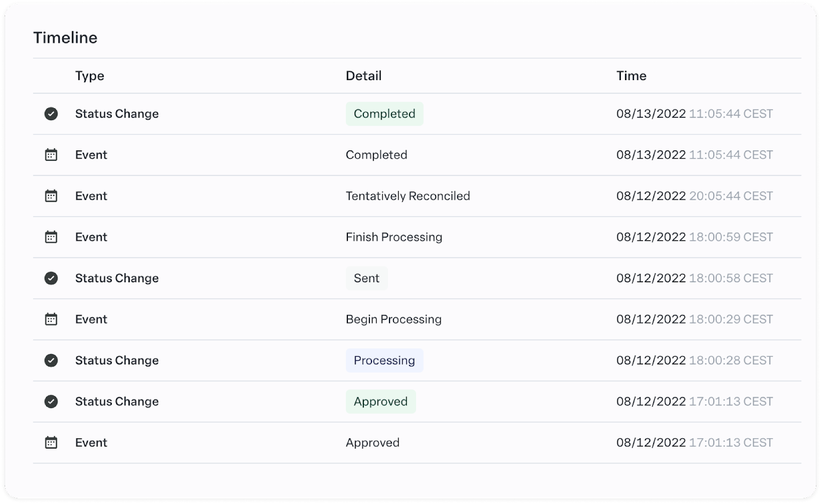Select the calendar icon for the Completed event
821x504 pixels.
[x=51, y=154]
